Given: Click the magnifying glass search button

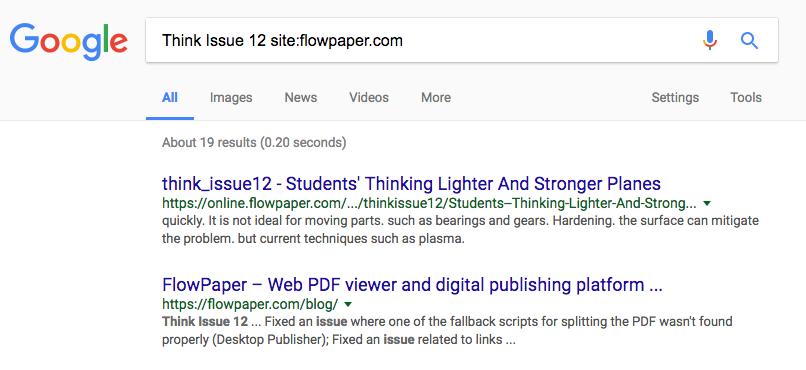Looking at the screenshot, I should click(x=749, y=40).
